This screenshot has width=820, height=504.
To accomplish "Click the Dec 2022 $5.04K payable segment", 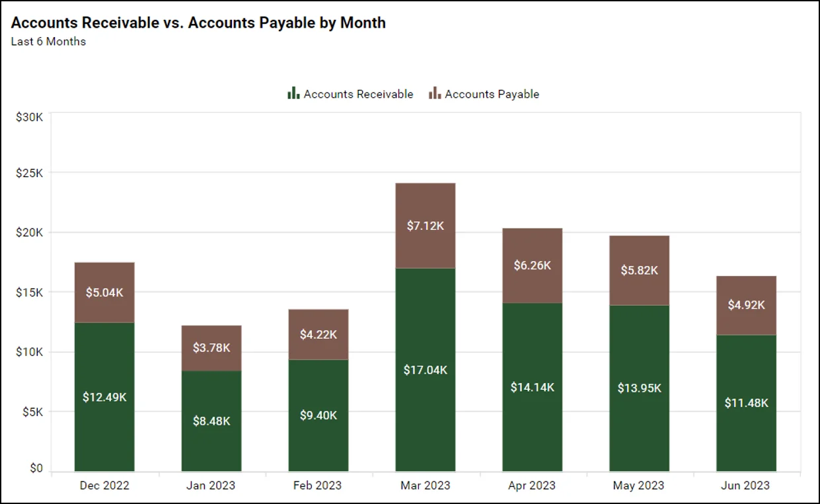I will pos(104,292).
